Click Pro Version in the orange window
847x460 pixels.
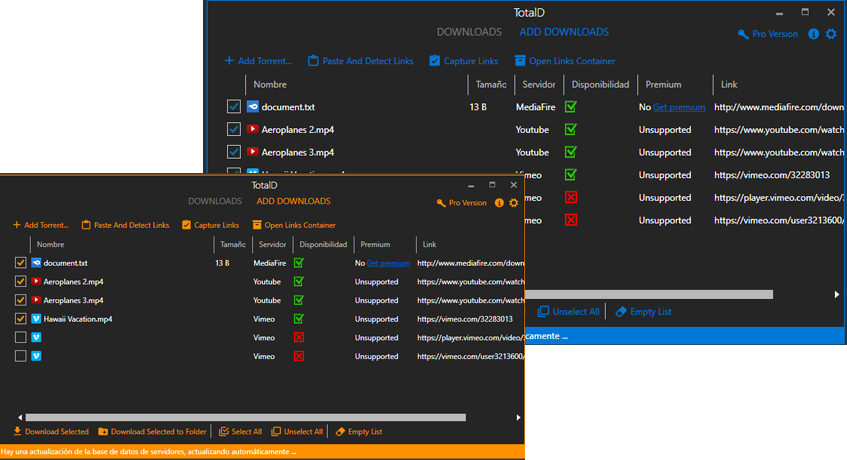pos(461,203)
